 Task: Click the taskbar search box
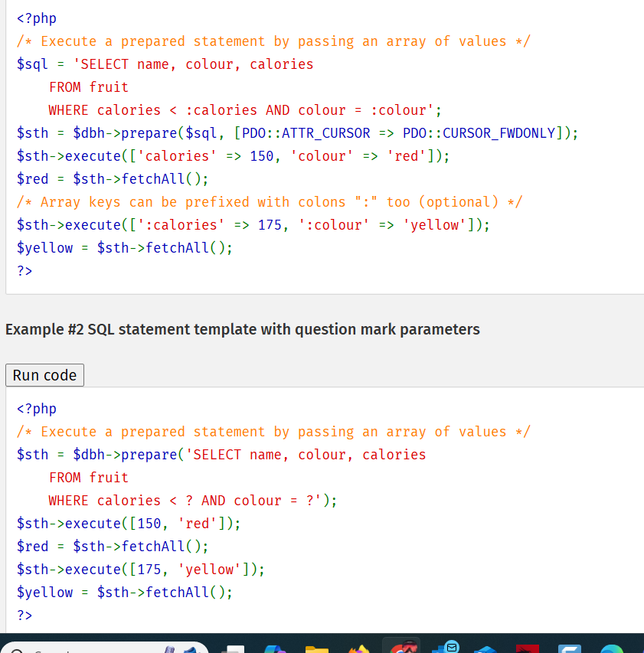click(92, 649)
